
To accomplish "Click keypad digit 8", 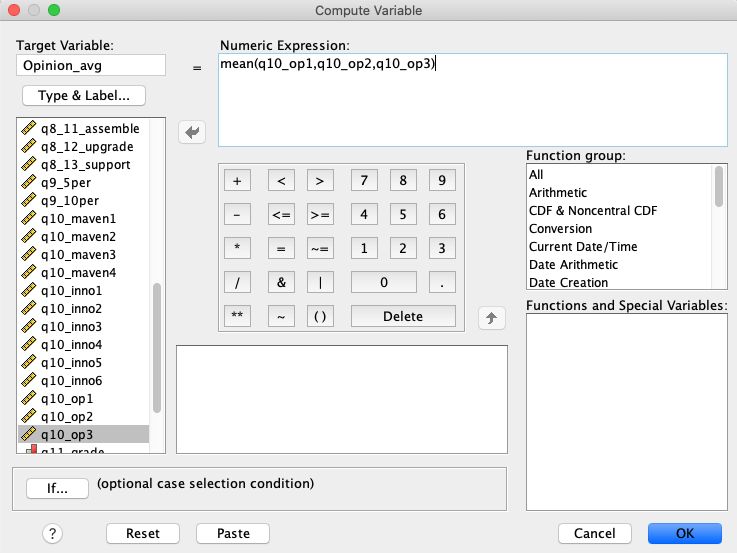I will 403,180.
